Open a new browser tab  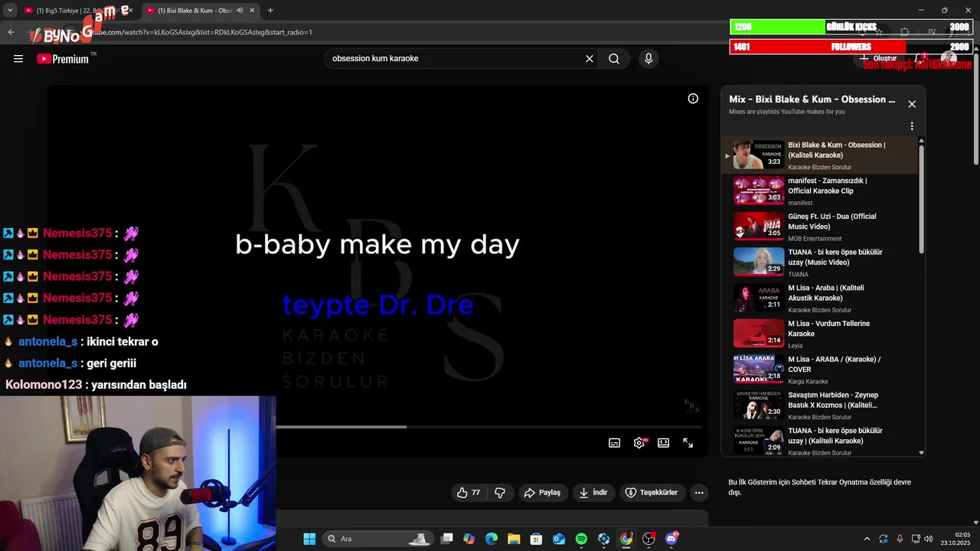click(270, 11)
